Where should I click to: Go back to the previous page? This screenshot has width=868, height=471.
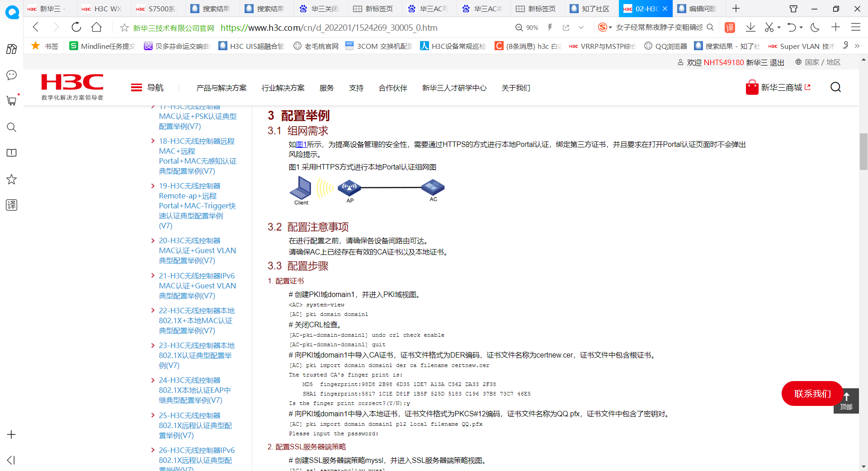[x=36, y=27]
